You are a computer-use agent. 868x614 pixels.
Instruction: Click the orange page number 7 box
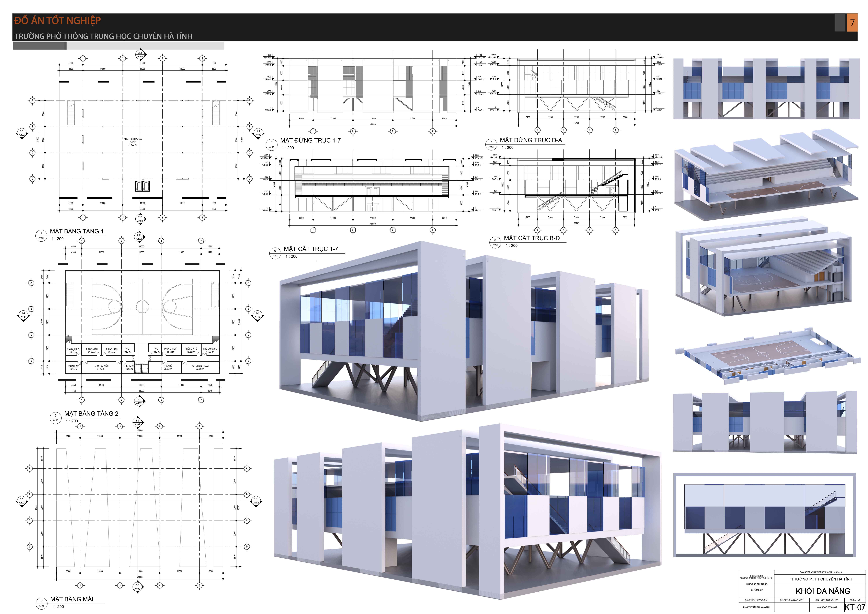(852, 23)
